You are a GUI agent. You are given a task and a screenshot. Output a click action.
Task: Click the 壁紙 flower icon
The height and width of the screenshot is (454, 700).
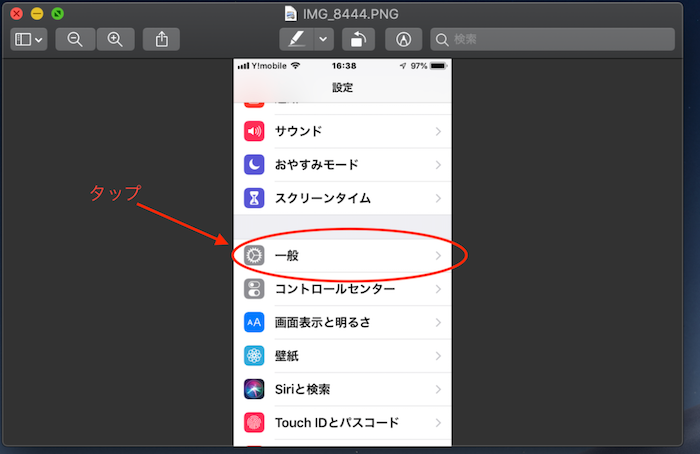coord(254,356)
